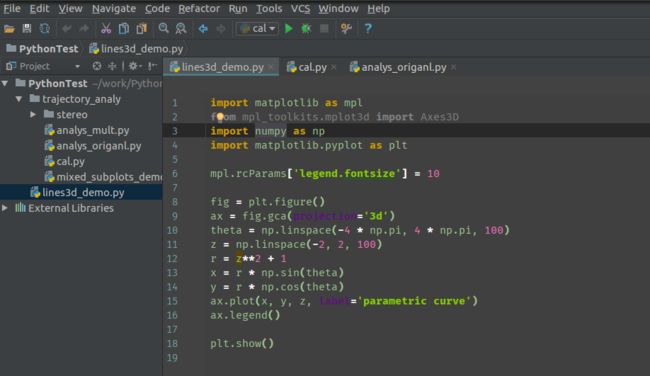Expand the stereo folder

(33, 114)
